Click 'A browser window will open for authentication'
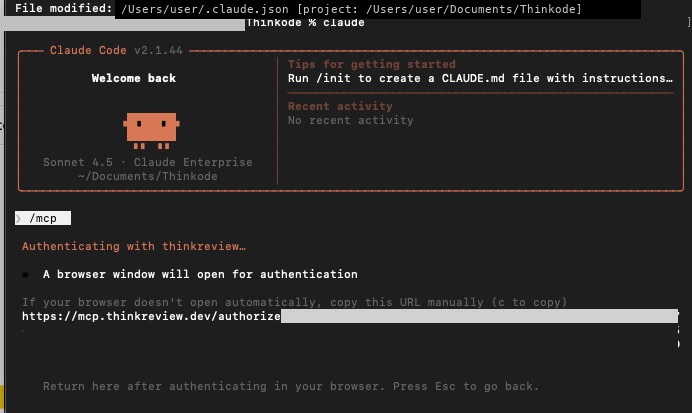This screenshot has height=413, width=692. (200, 274)
